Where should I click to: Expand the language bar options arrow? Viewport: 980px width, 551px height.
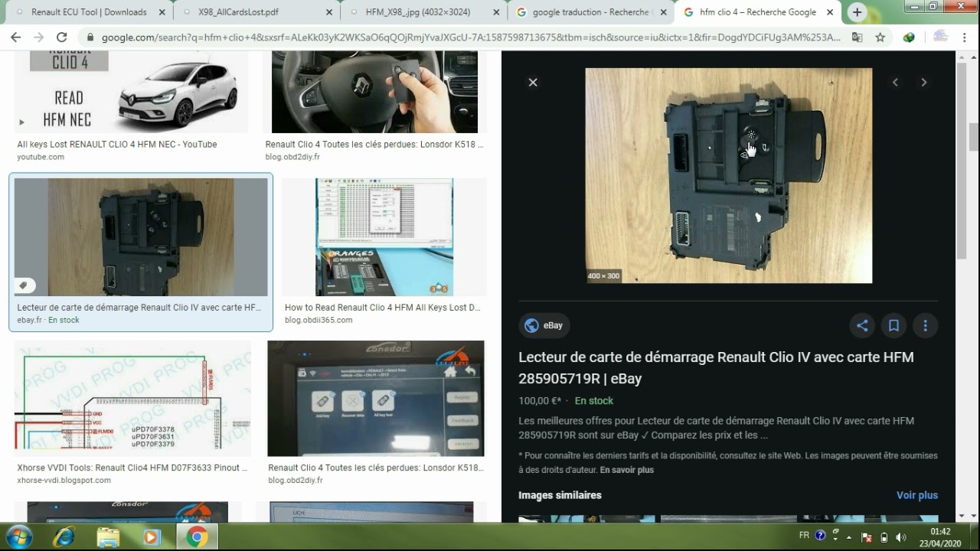pyautogui.click(x=836, y=539)
